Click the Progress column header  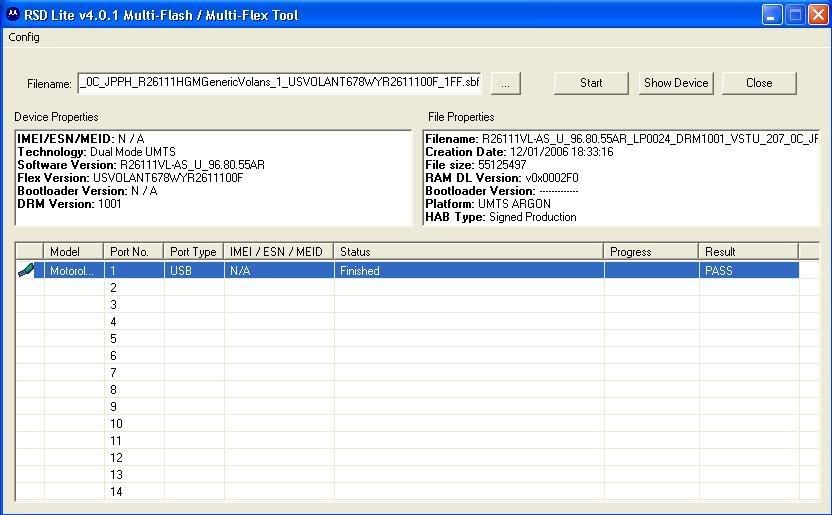pyautogui.click(x=651, y=251)
